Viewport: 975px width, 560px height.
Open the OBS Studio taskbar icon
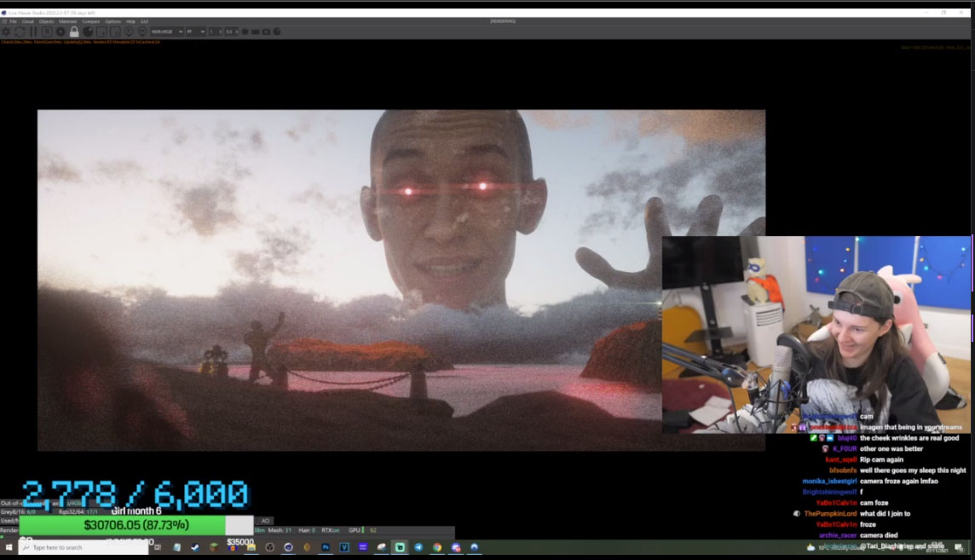(270, 547)
